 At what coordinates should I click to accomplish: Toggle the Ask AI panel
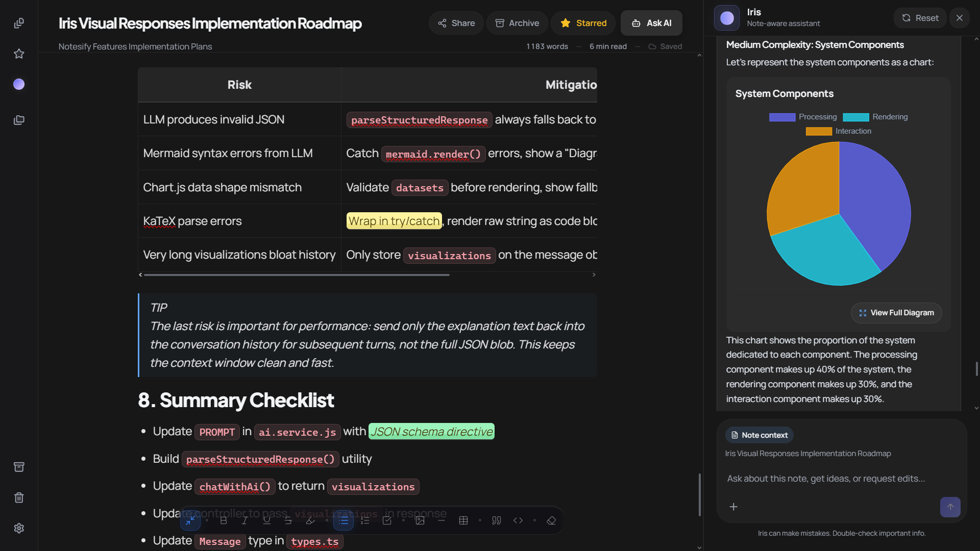pos(651,23)
